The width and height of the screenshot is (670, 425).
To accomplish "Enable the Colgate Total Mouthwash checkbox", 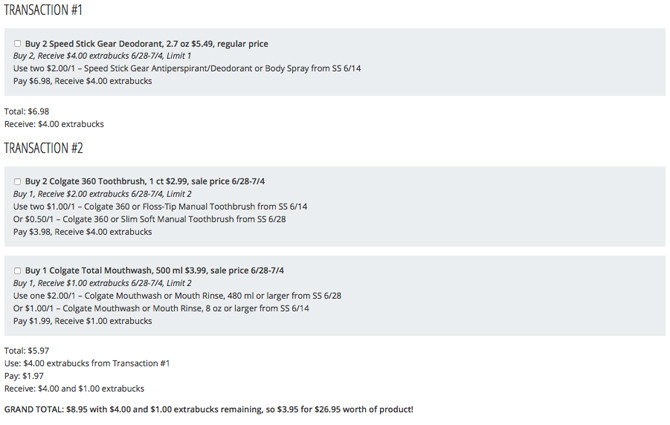I will pos(18,271).
